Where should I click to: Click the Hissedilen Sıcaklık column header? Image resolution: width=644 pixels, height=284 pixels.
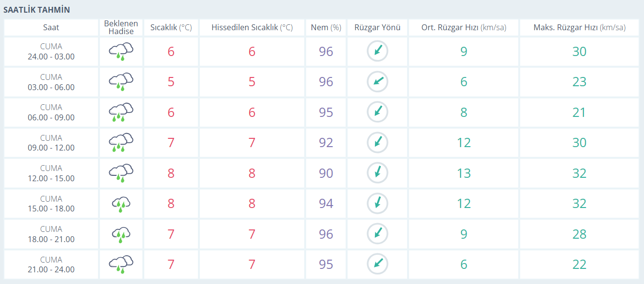[252, 27]
